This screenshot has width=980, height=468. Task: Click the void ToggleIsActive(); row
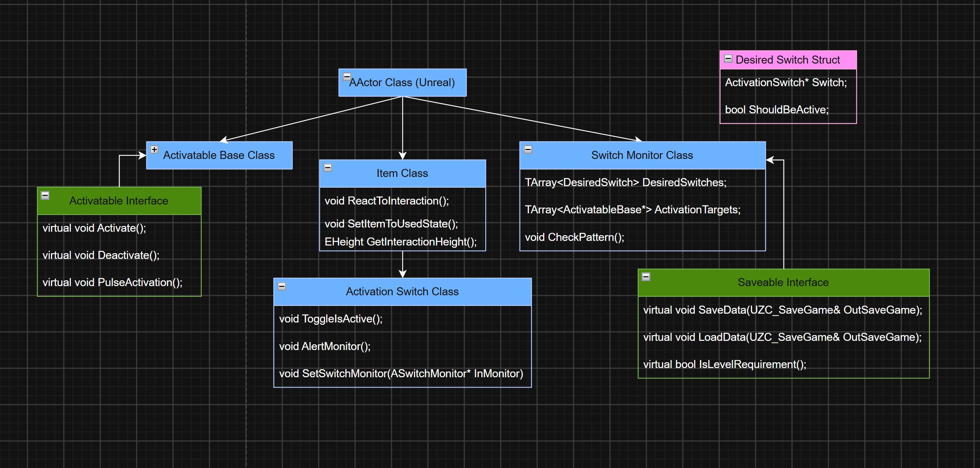coord(402,319)
